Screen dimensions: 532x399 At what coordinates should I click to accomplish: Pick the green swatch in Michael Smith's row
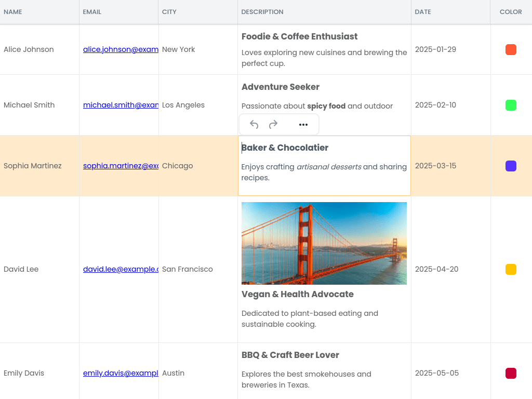(x=511, y=105)
